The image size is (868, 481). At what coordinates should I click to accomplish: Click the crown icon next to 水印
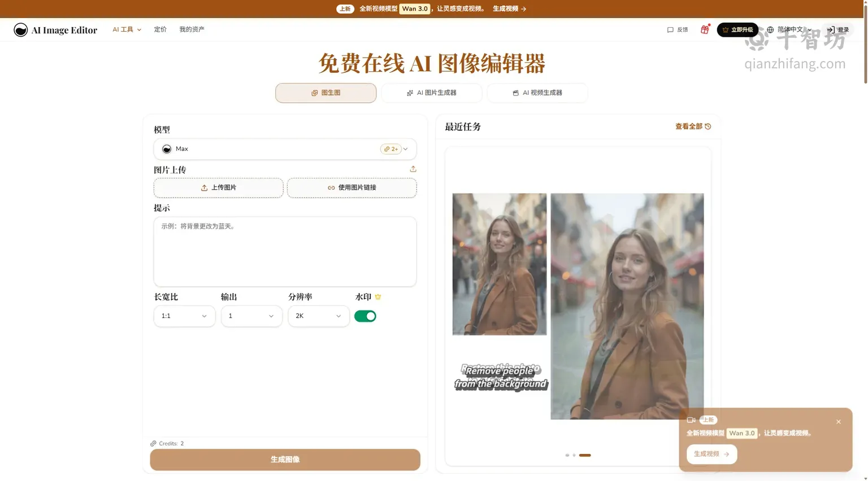coord(378,297)
